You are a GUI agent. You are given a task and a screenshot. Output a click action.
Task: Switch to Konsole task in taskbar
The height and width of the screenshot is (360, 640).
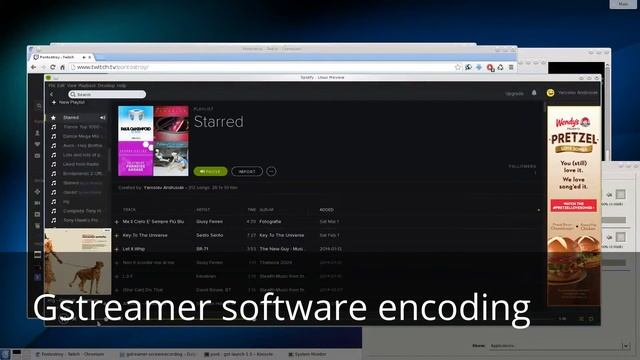239,354
